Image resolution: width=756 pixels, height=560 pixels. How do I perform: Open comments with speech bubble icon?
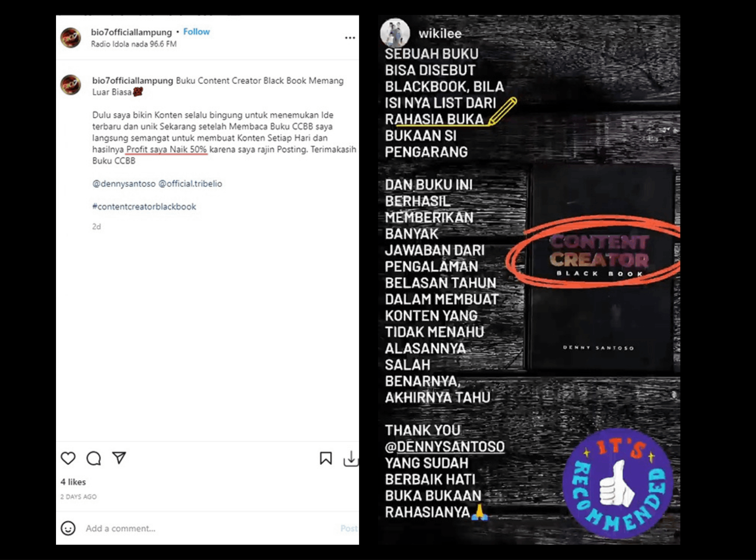click(x=94, y=458)
